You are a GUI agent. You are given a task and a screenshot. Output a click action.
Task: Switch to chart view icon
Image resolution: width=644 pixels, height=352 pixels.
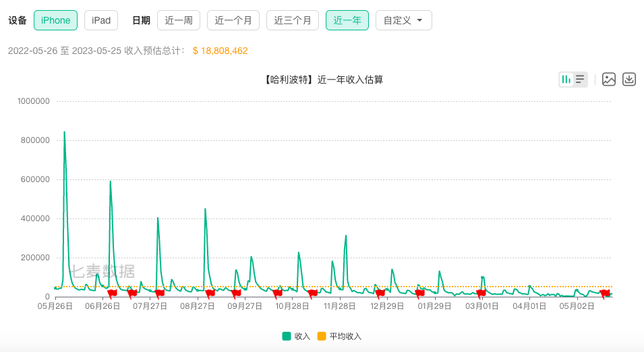point(566,80)
